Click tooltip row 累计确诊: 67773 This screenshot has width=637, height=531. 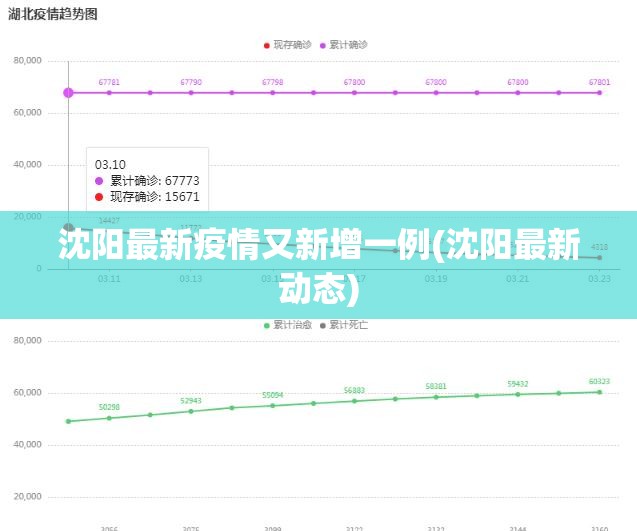147,180
